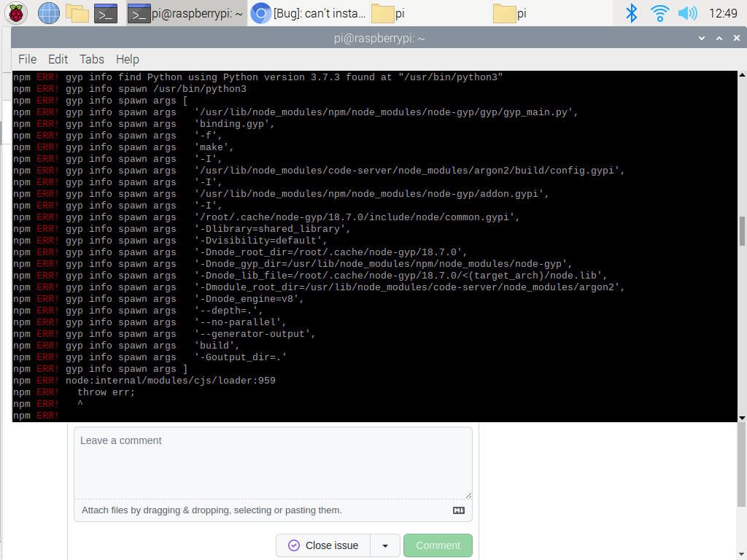Click the '-Goutput_dir=.' argument line
Viewport: 747px width, 560px height.
pyautogui.click(x=241, y=357)
